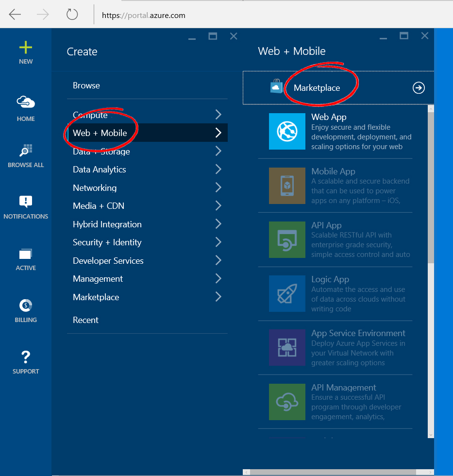453x476 pixels.
Task: Expand the Developer Services chevron
Action: (x=218, y=260)
